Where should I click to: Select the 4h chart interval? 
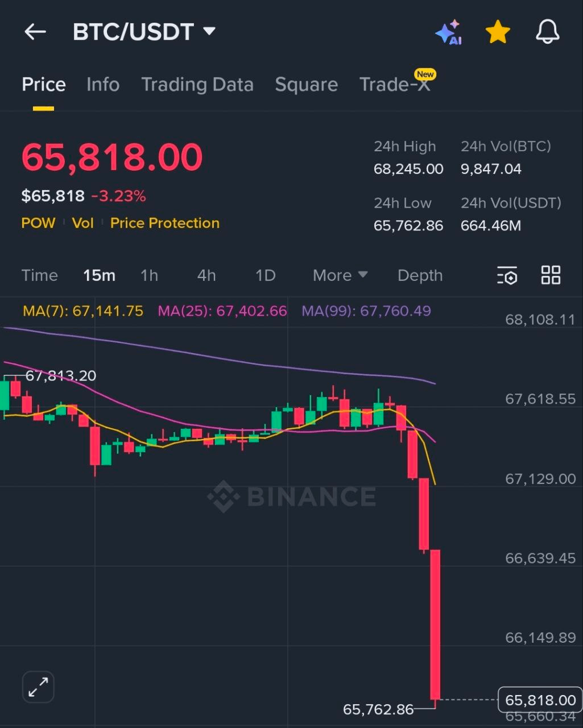[206, 275]
